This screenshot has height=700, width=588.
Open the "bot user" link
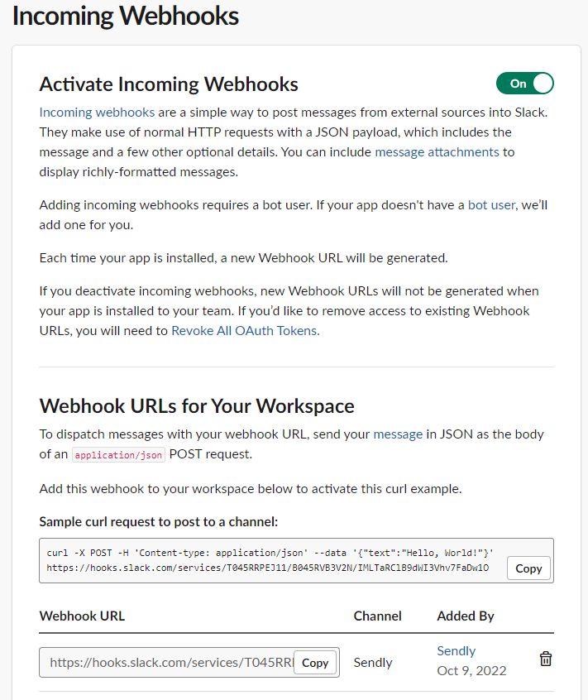(x=491, y=204)
